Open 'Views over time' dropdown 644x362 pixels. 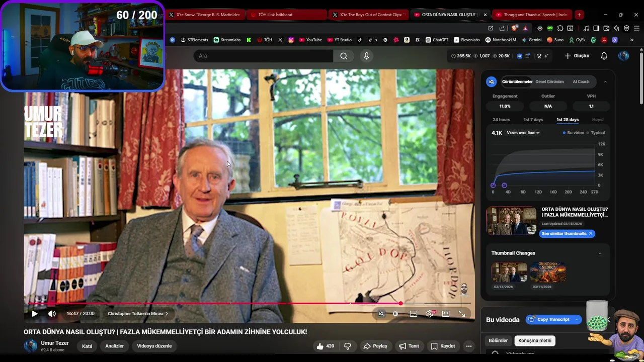(523, 133)
